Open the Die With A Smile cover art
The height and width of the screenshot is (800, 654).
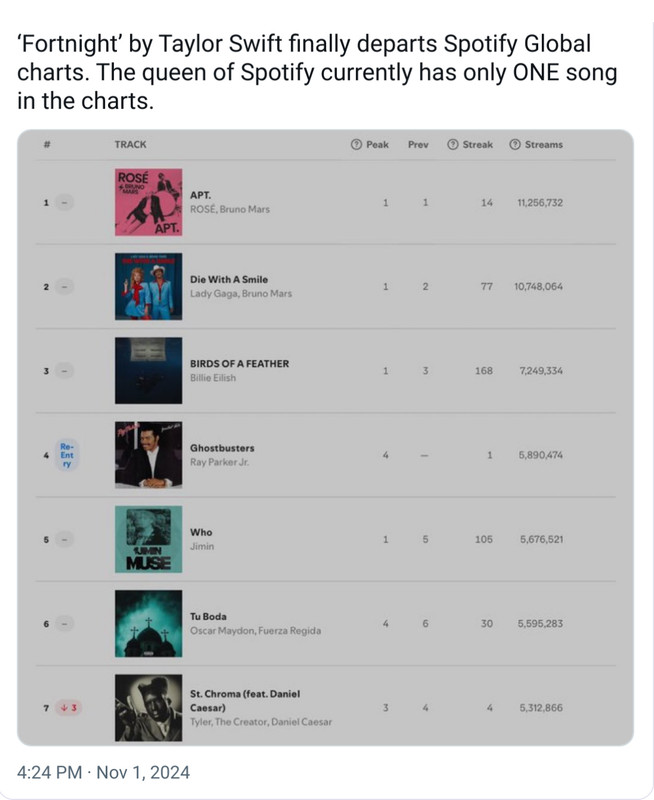click(x=148, y=286)
